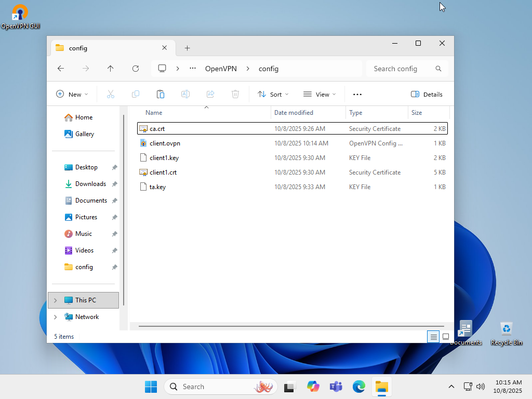Click the Refresh button in navigation bar
532x399 pixels.
(x=136, y=69)
